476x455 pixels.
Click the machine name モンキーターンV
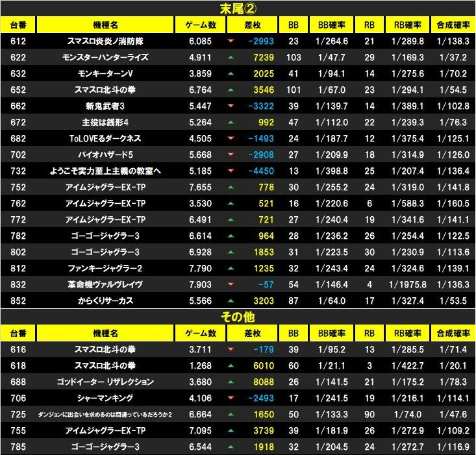coord(105,73)
